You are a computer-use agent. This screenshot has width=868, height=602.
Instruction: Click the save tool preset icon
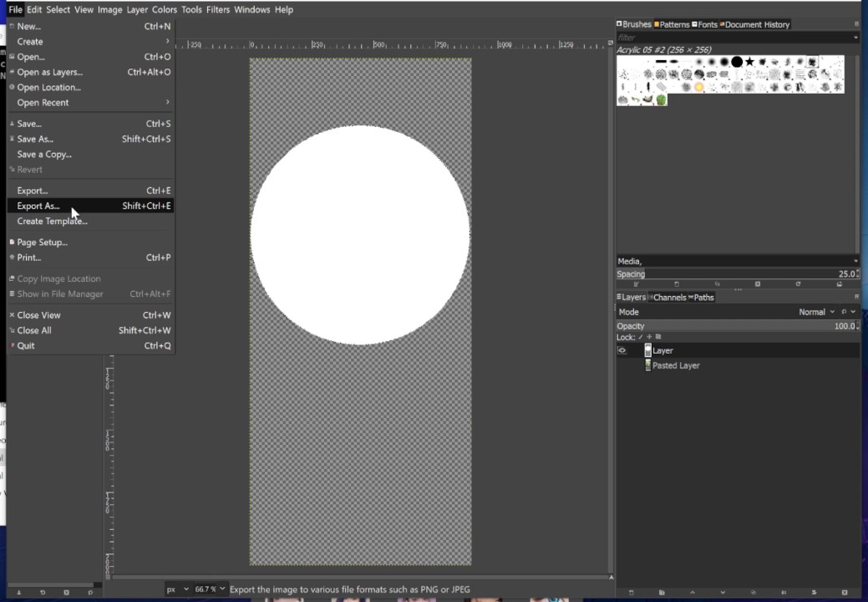pyautogui.click(x=19, y=593)
